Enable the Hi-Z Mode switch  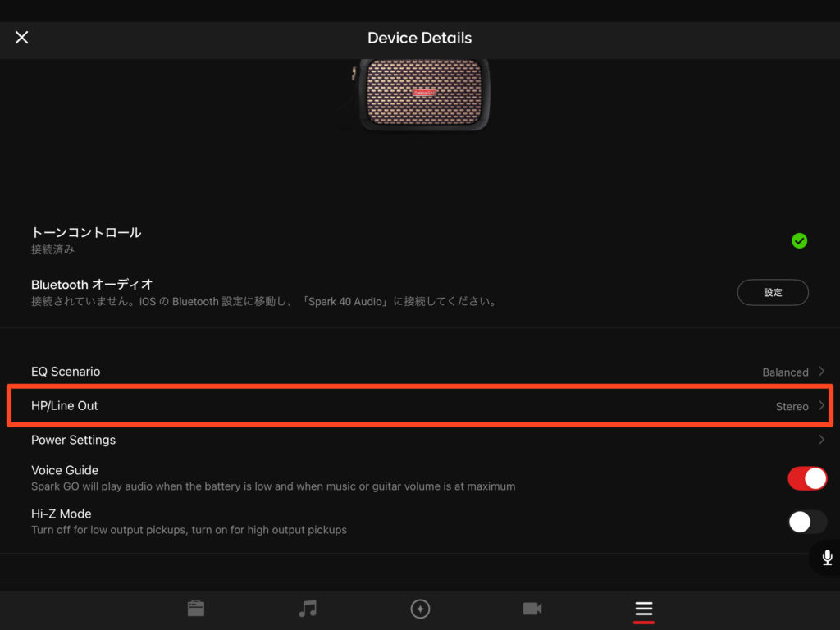(807, 522)
